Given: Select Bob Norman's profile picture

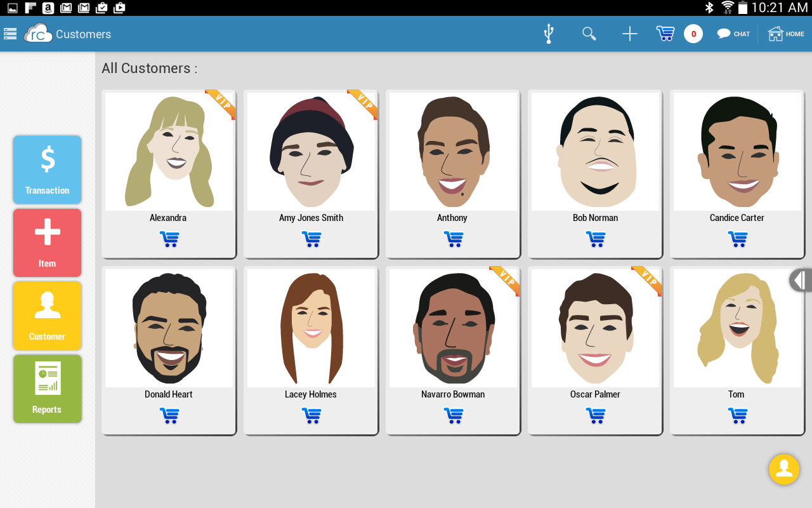Looking at the screenshot, I should pos(595,151).
